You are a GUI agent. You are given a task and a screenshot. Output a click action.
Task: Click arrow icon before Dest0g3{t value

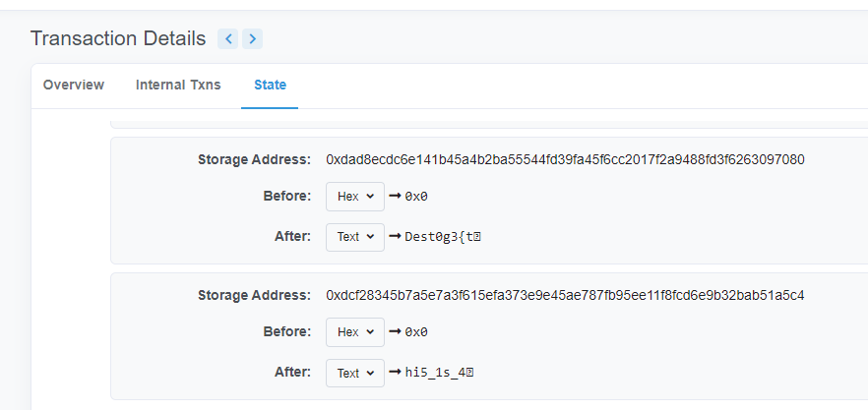coord(395,236)
